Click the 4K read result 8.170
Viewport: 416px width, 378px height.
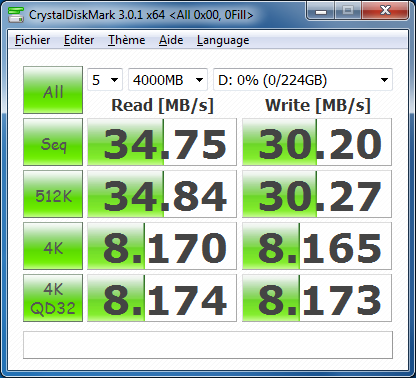point(162,246)
